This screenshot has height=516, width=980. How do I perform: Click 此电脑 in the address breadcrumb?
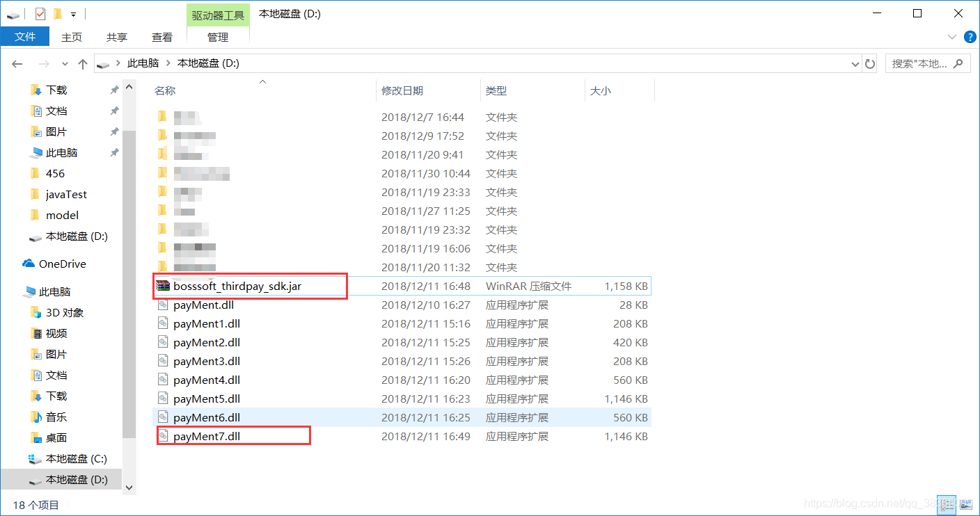coord(143,63)
